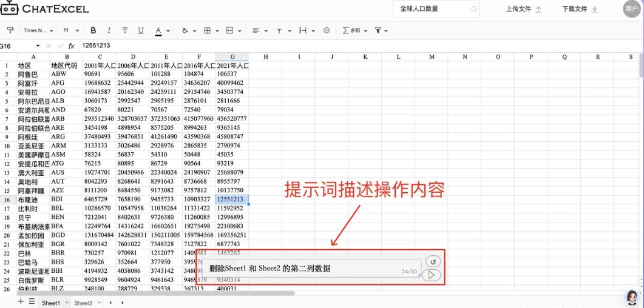Image resolution: width=644 pixels, height=308 pixels.
Task: Add a new sheet with the plus icon
Action: tap(21, 301)
